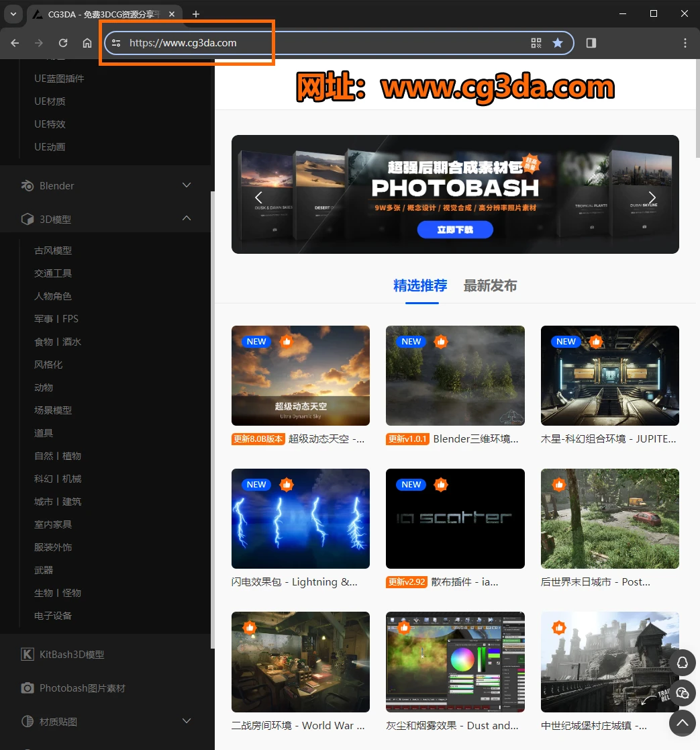This screenshot has width=700, height=750.
Task: Show next banner slide arrow
Action: pyautogui.click(x=652, y=197)
